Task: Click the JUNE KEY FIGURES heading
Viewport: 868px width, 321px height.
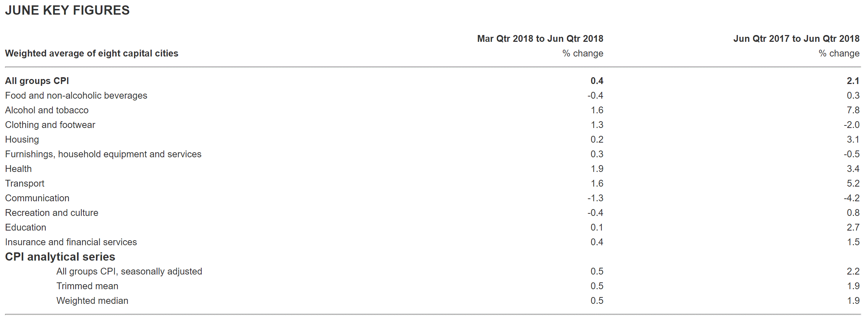Action: pos(67,10)
